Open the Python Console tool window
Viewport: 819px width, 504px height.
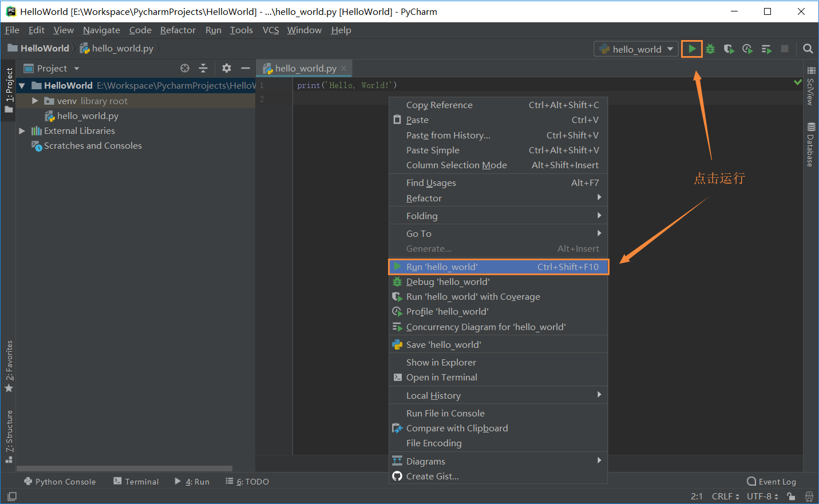(x=60, y=481)
